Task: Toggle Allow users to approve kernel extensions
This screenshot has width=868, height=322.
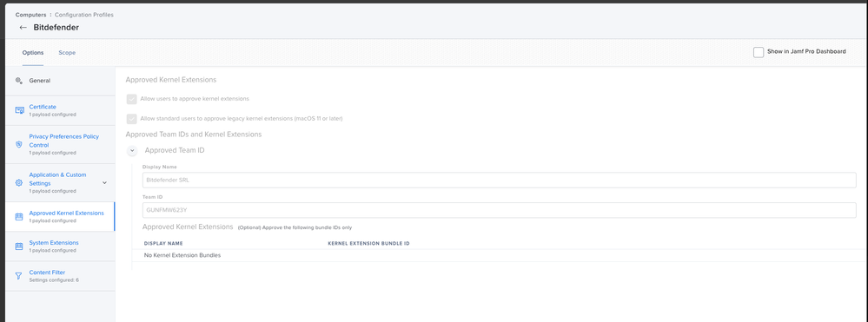Action: point(132,99)
